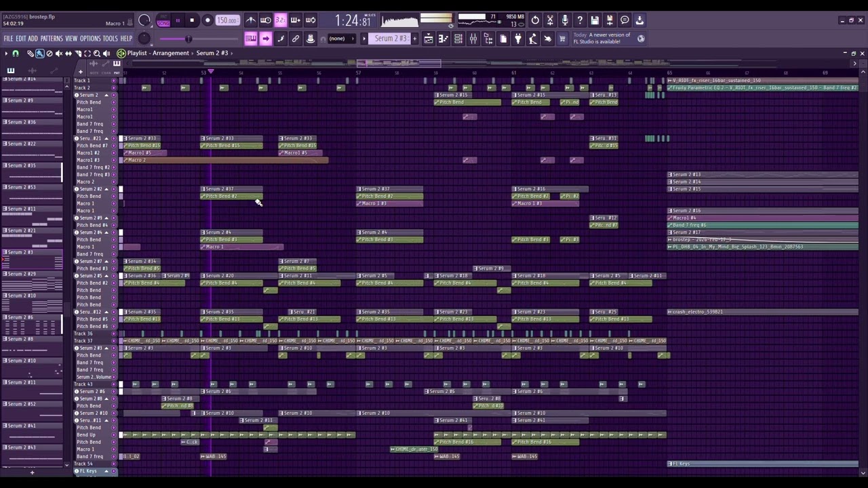Stop playback with the stop button
Viewport: 868px width, 488px height.
(x=192, y=20)
